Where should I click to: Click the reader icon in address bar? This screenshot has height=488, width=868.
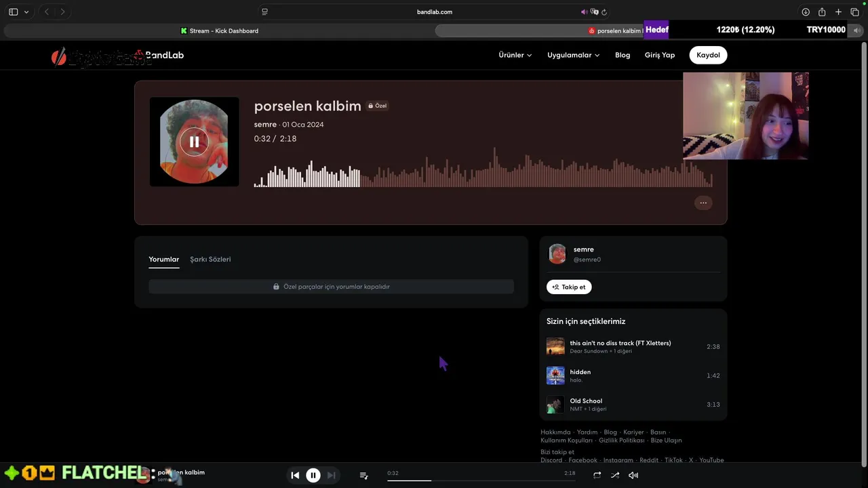pos(264,12)
